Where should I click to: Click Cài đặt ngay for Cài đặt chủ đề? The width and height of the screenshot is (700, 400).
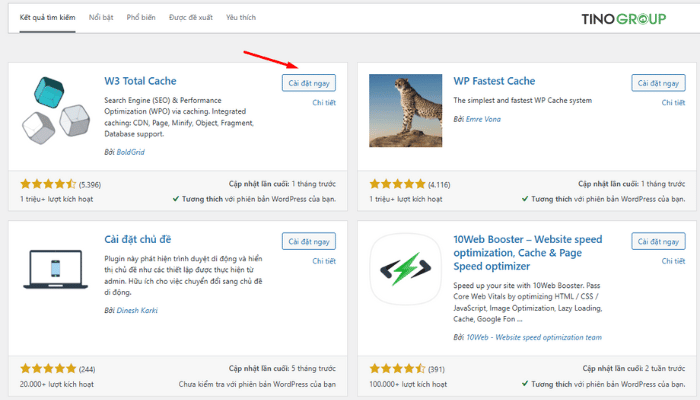click(309, 242)
